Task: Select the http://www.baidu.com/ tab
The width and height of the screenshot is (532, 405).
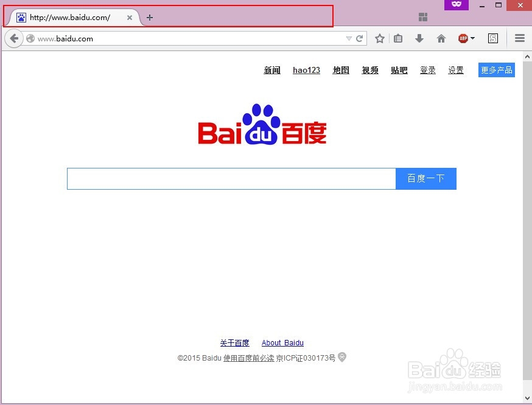Action: pos(75,17)
